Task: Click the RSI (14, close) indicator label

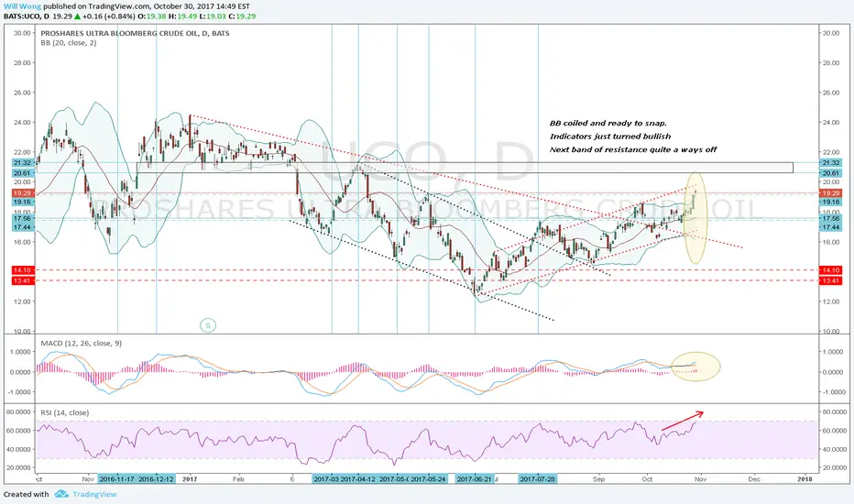Action: click(x=65, y=412)
